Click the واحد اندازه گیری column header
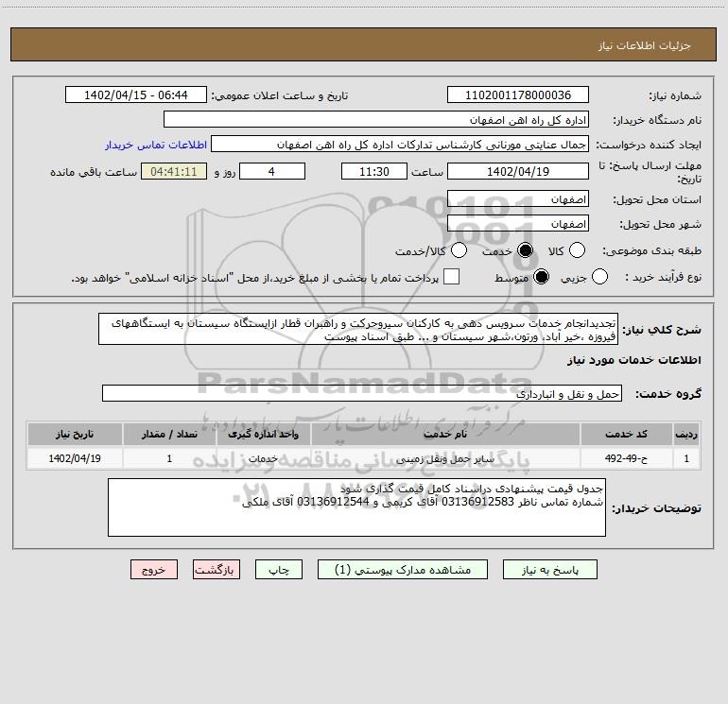 (263, 435)
